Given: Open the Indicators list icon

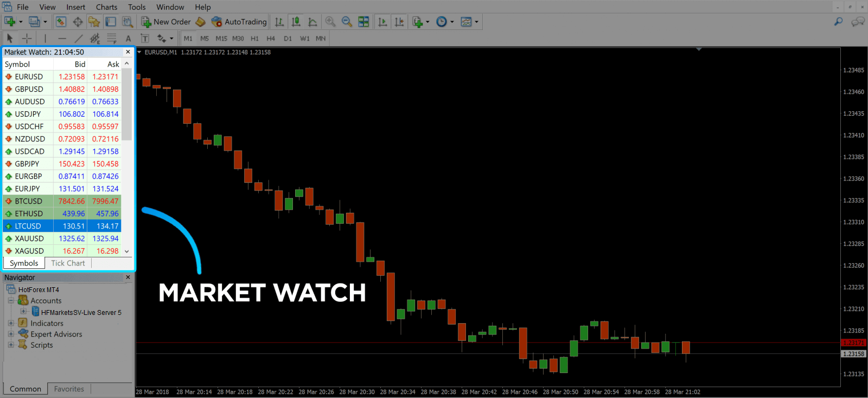Looking at the screenshot, I should pyautogui.click(x=417, y=22).
